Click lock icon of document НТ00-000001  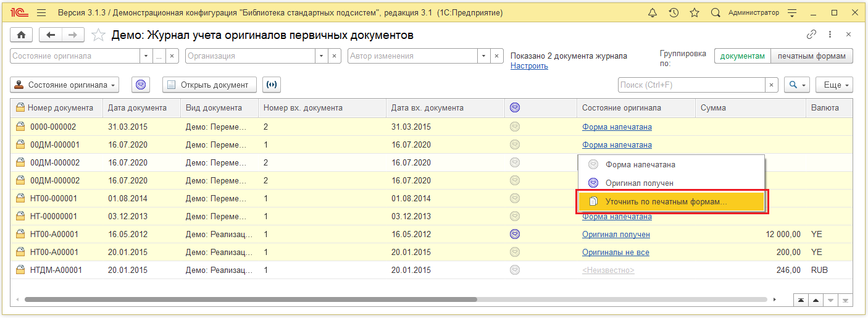(x=20, y=198)
